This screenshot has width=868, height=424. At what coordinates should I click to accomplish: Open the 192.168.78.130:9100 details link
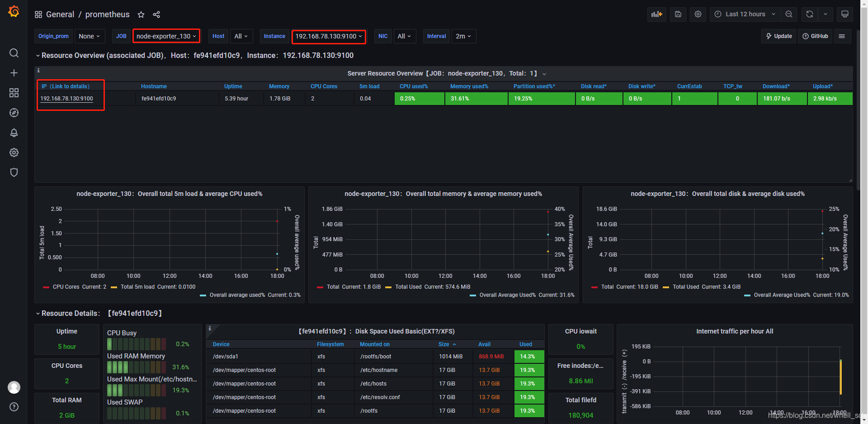(x=66, y=99)
